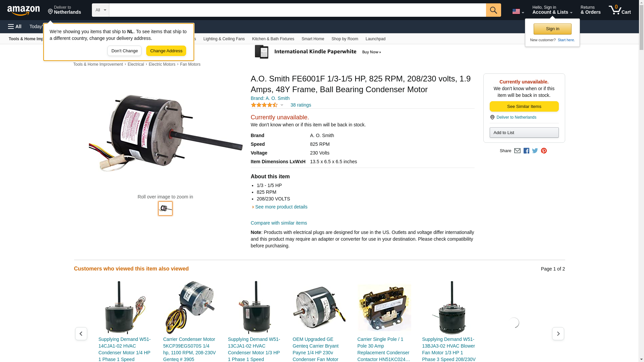The width and height of the screenshot is (644, 362).
Task: Click the search magnifier button
Action: tap(493, 10)
